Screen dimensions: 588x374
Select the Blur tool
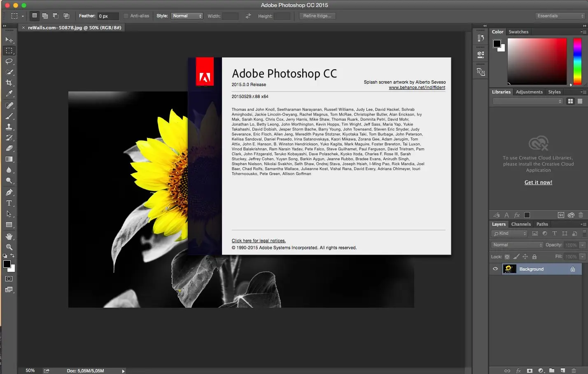pos(9,170)
